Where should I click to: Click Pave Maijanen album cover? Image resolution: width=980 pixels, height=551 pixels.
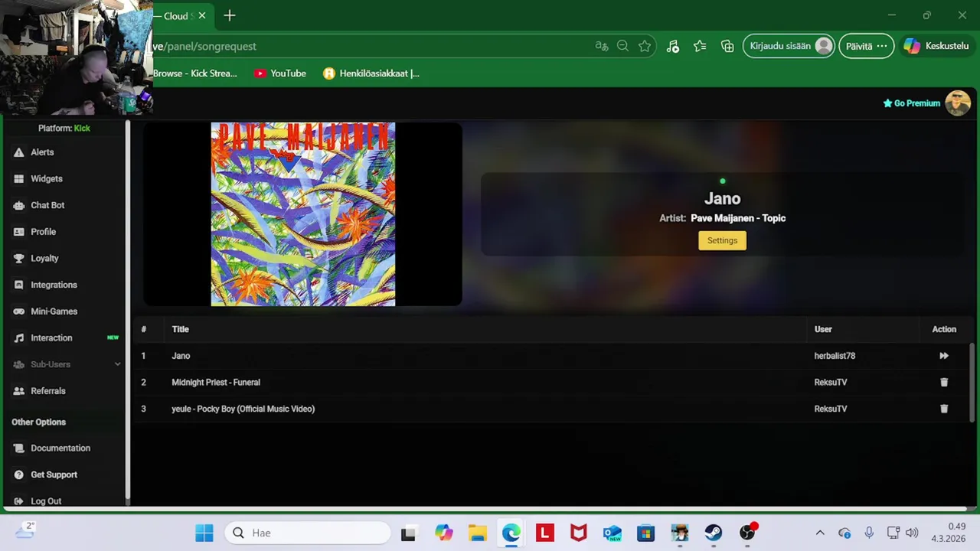click(303, 214)
